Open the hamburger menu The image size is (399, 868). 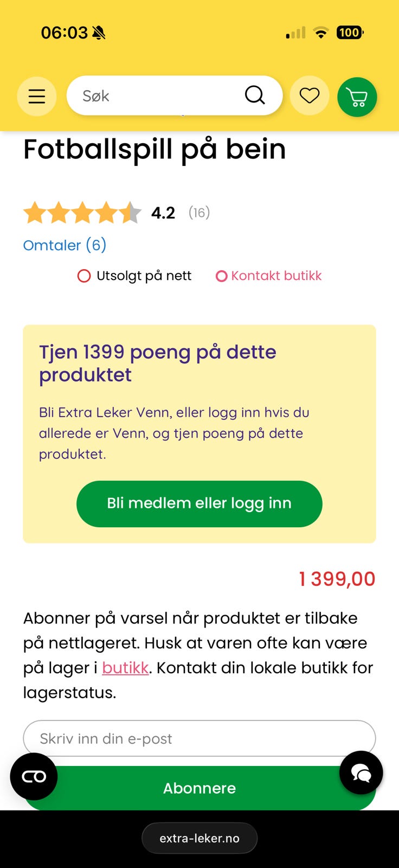point(36,97)
